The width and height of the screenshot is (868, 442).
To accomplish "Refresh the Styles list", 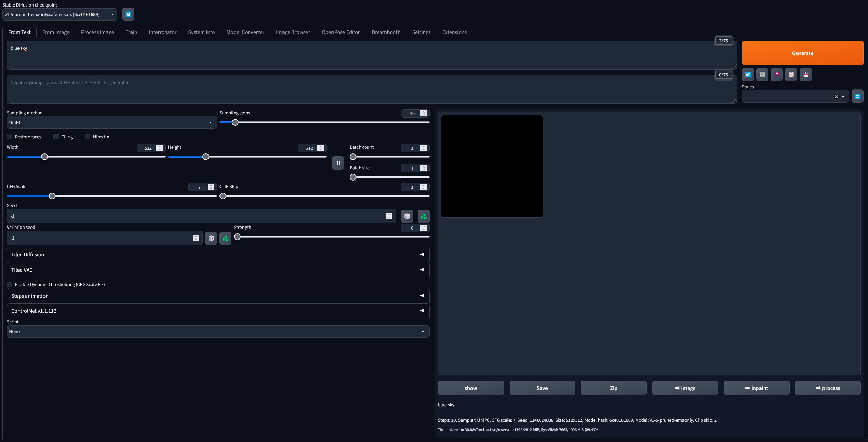I will (857, 97).
